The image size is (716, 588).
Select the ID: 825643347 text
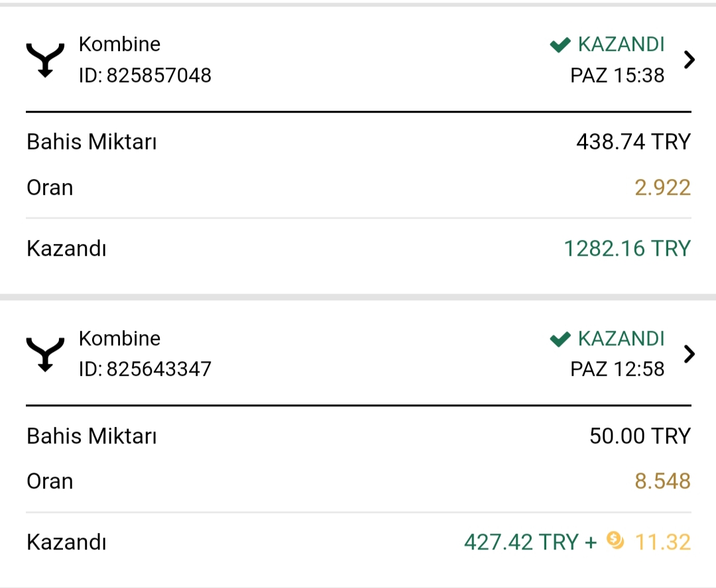pos(145,369)
